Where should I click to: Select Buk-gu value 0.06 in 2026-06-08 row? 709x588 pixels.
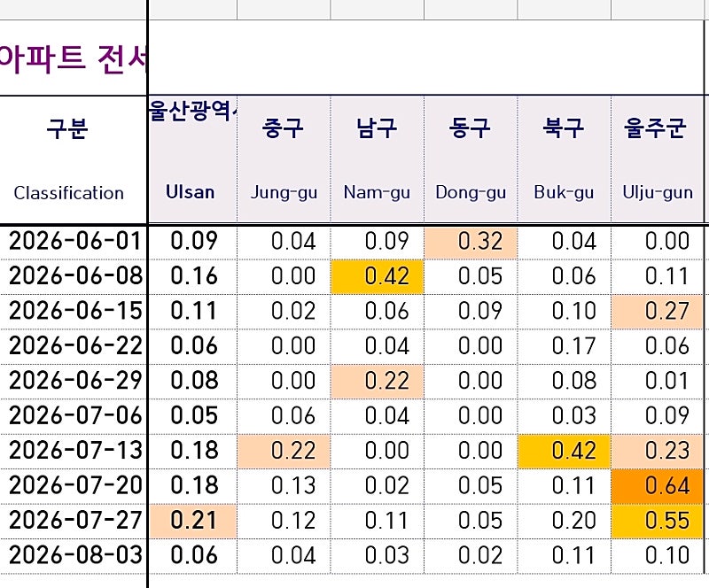565,276
